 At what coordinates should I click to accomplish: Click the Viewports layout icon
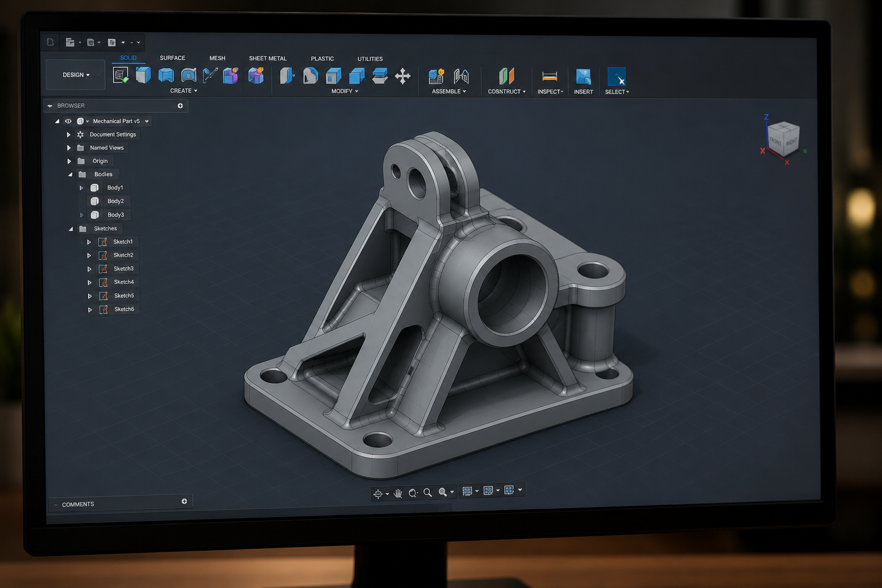click(x=509, y=490)
